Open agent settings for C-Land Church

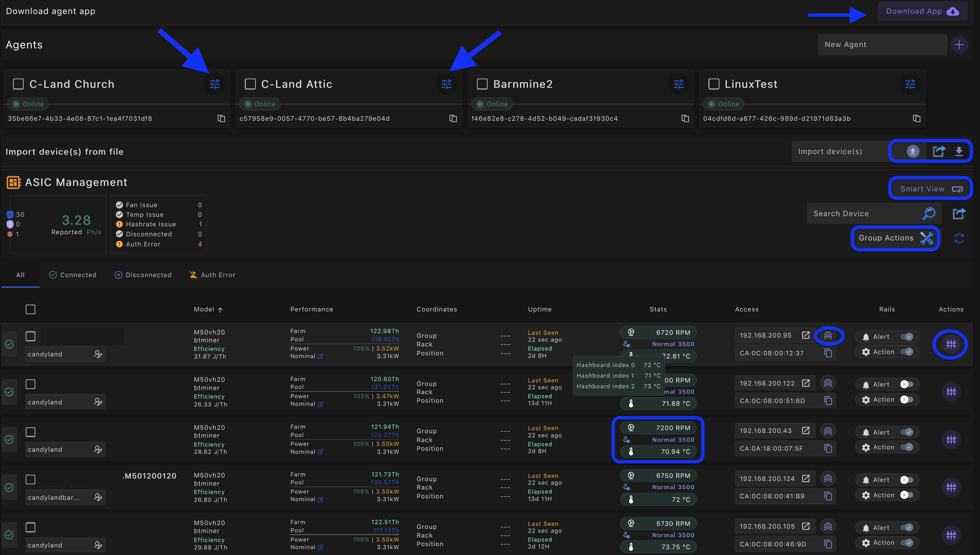pyautogui.click(x=215, y=84)
